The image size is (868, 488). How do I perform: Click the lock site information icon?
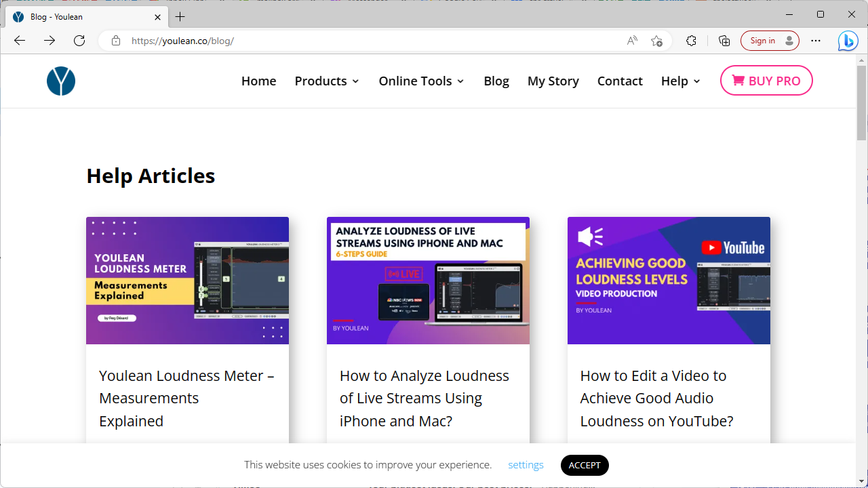[x=116, y=41]
